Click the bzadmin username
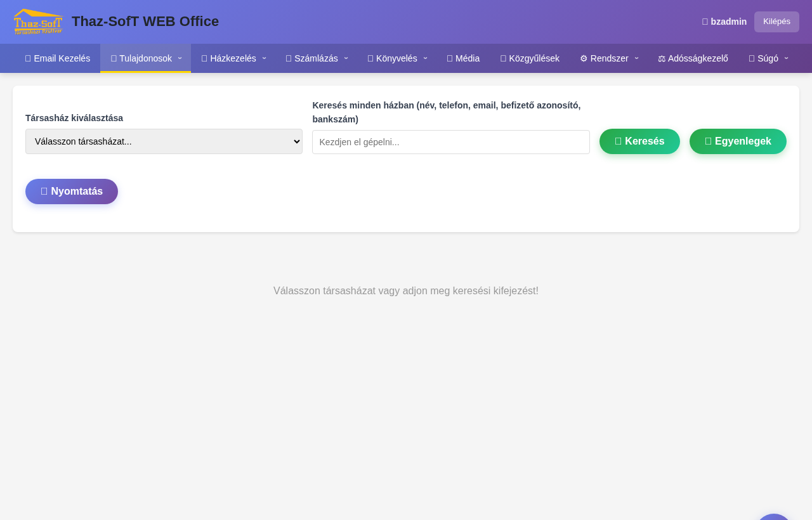The height and width of the screenshot is (520, 812). pyautogui.click(x=724, y=22)
